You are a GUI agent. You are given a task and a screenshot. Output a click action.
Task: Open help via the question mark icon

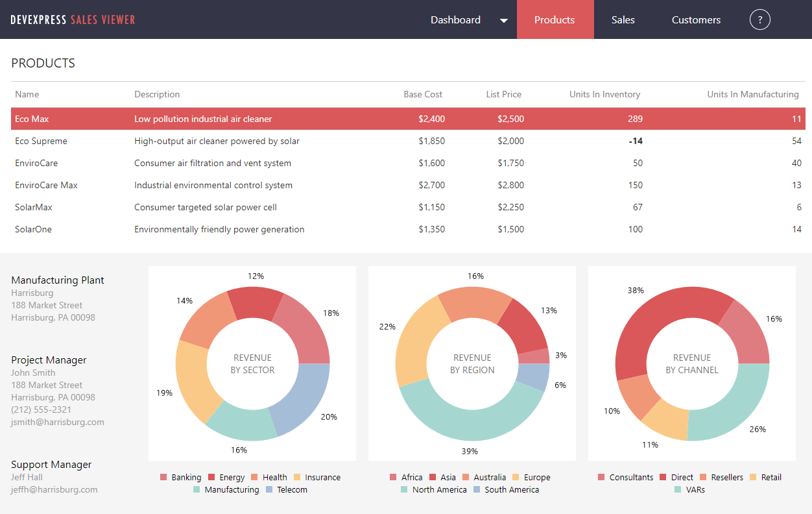759,19
